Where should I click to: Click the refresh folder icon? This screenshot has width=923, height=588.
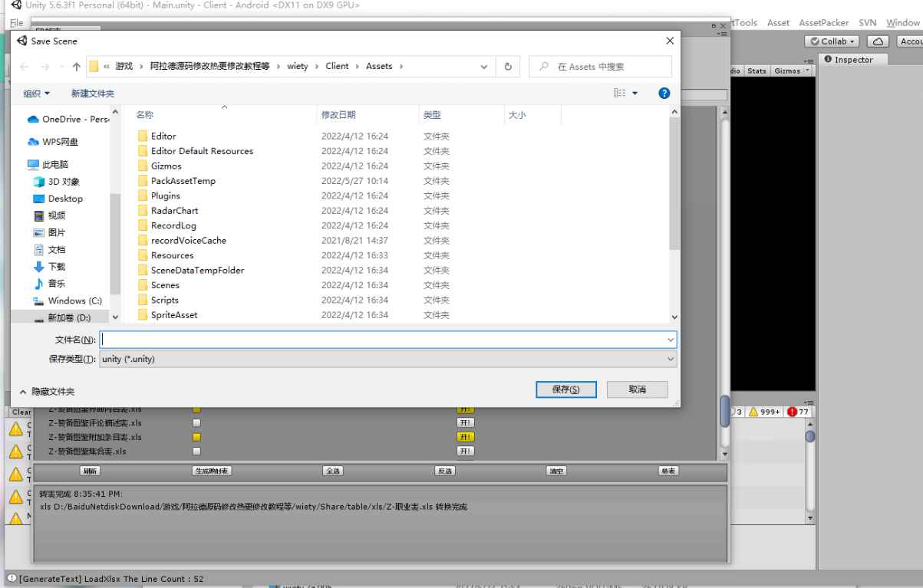click(x=508, y=67)
